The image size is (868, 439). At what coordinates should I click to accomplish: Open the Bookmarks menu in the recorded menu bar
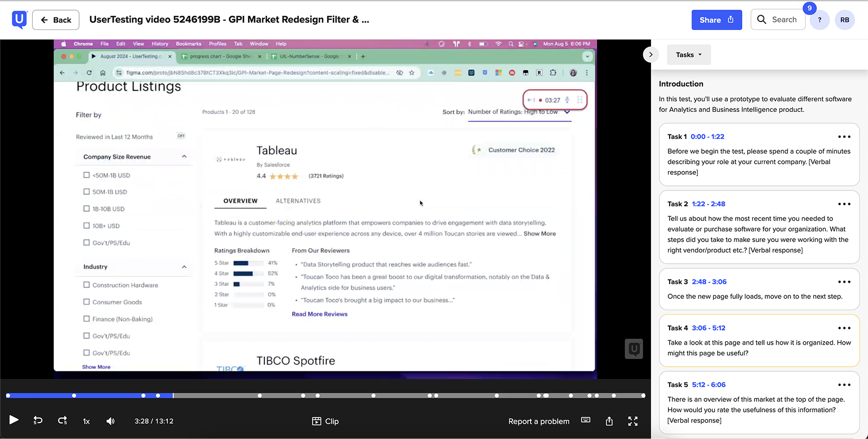[x=188, y=44]
